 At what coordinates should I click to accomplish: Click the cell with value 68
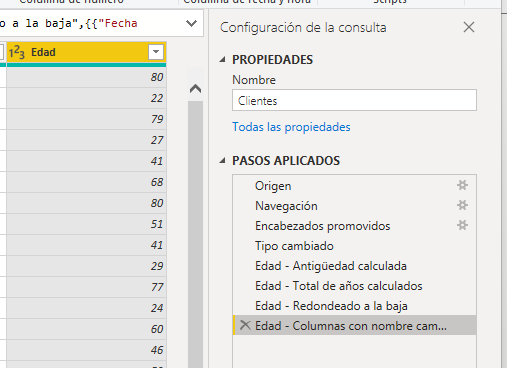(86, 182)
